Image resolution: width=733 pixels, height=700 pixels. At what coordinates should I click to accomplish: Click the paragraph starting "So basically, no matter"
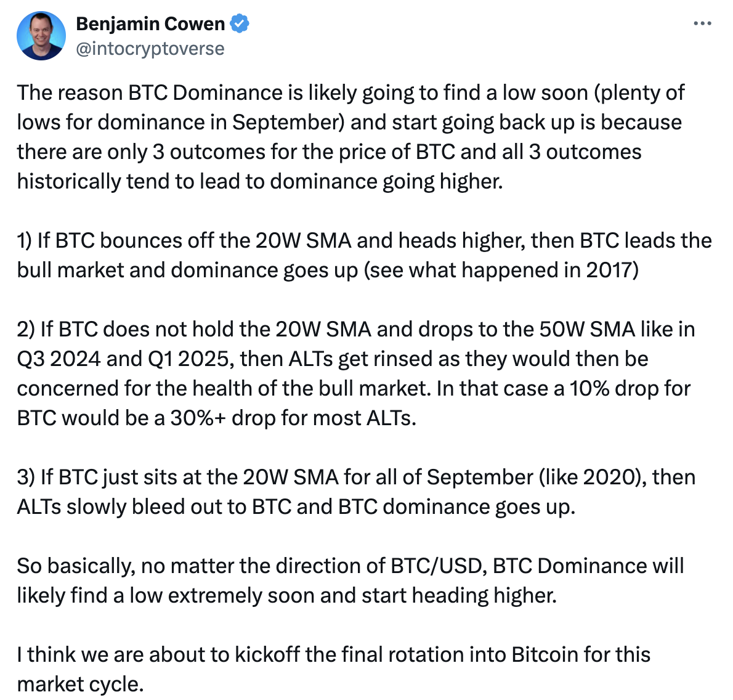coord(350,580)
